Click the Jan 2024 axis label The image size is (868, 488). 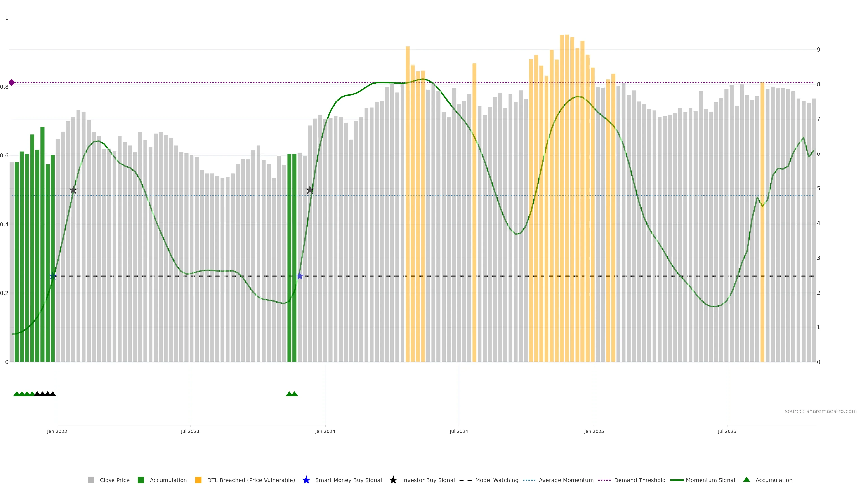[x=325, y=432]
